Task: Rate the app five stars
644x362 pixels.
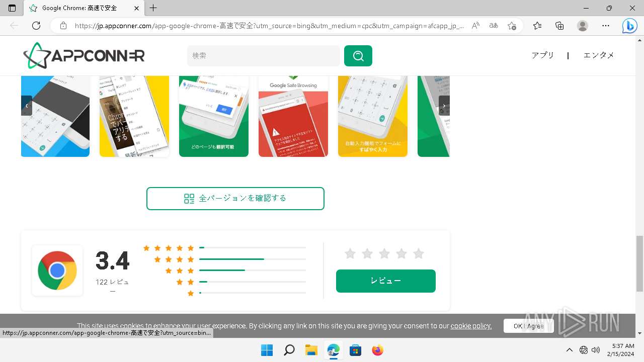Action: point(419,254)
